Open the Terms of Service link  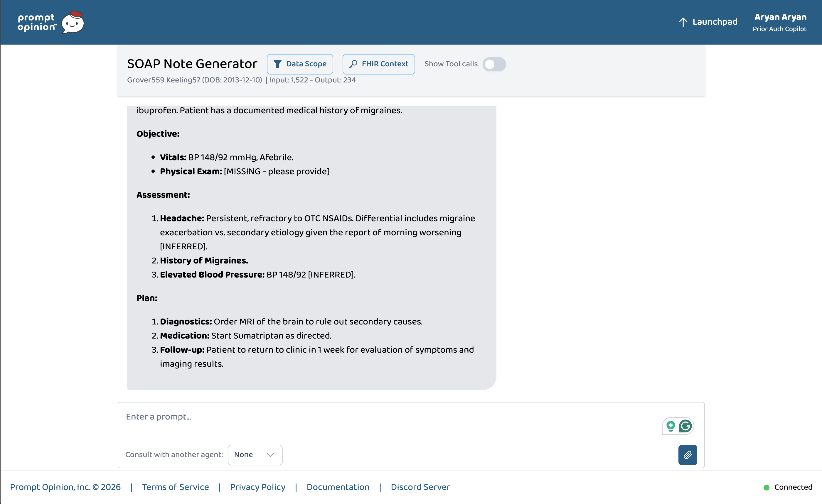point(176,487)
